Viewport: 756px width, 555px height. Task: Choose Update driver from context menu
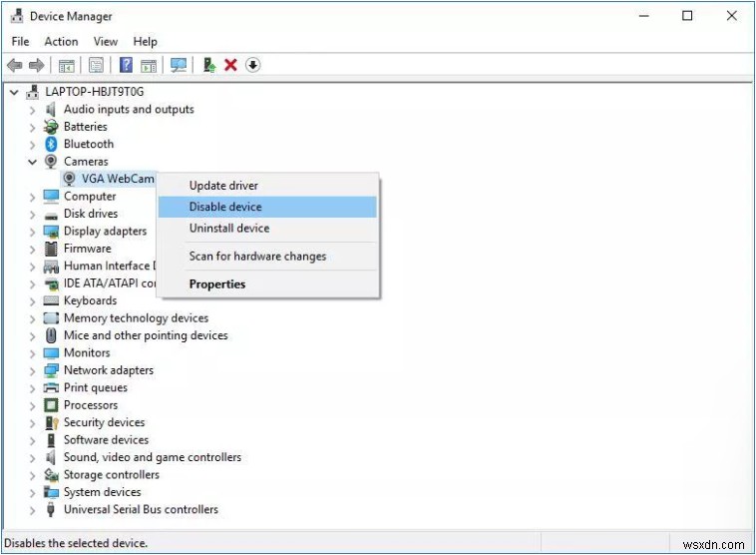(x=267, y=186)
